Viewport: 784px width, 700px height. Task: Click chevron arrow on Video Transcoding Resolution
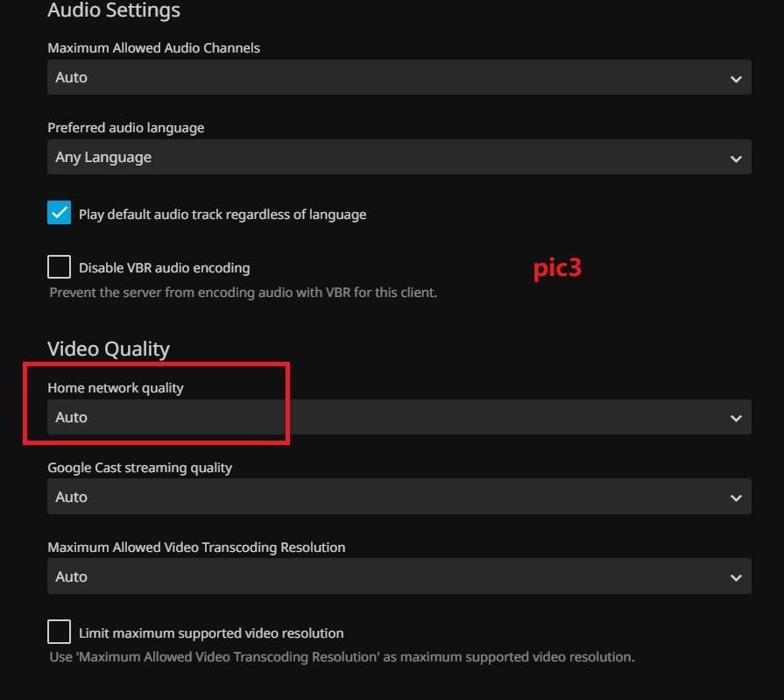coord(735,577)
